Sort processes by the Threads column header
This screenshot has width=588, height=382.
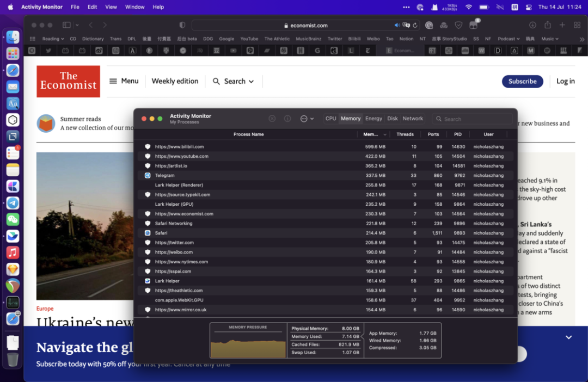(x=405, y=134)
